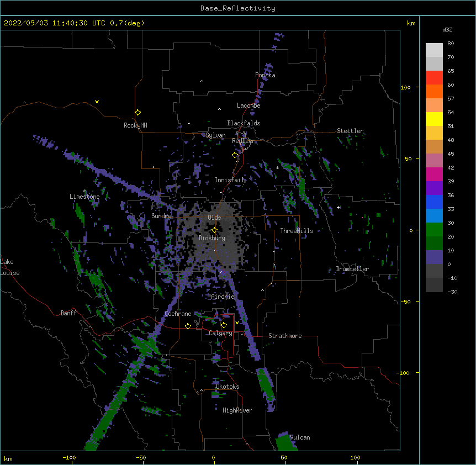
Task: Select the Drumheller map label
Action: (x=352, y=269)
